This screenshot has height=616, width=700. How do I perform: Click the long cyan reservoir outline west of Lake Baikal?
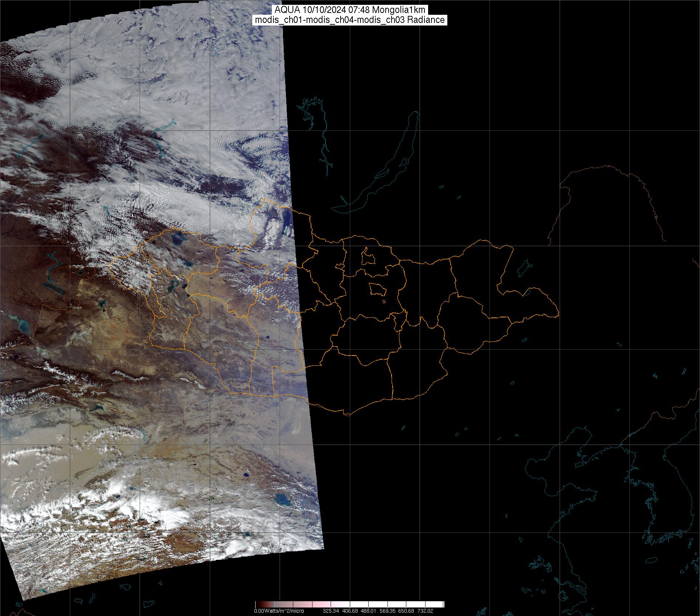324,140
